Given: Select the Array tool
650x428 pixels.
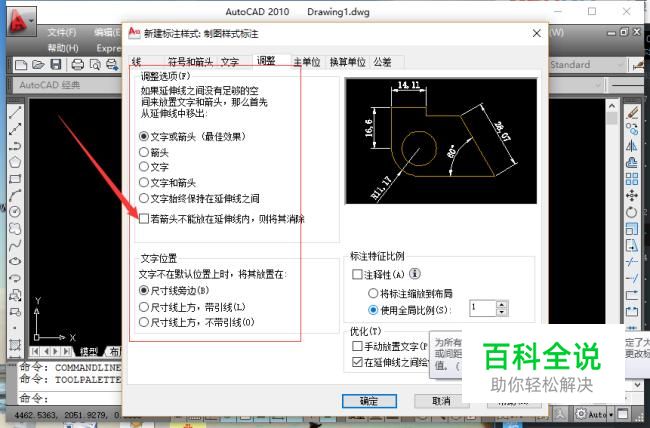Looking at the screenshot, I should 632,179.
